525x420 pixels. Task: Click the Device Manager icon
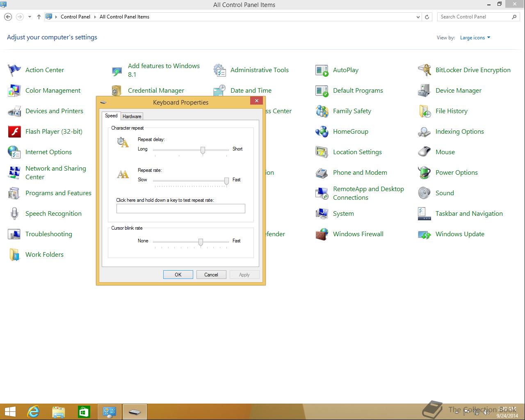coord(425,91)
